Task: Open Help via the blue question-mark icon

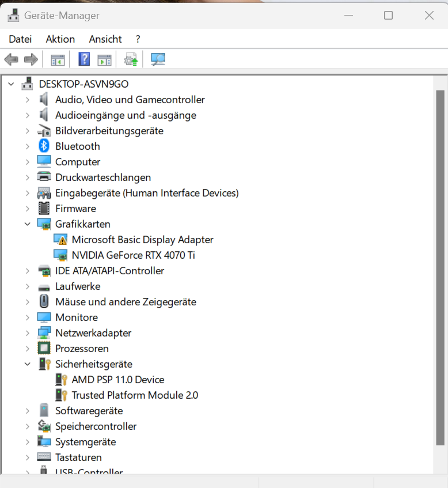Action: click(84, 59)
